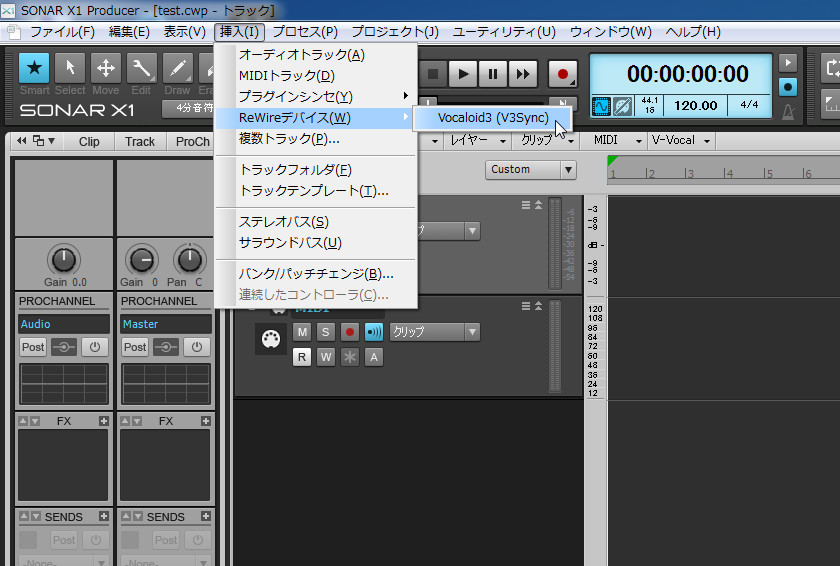Open the ヘルプ menu
840x566 pixels.
pyautogui.click(x=693, y=32)
